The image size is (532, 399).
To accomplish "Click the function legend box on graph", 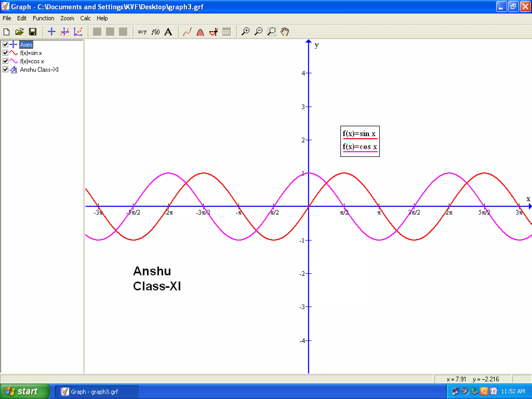I will pos(360,141).
